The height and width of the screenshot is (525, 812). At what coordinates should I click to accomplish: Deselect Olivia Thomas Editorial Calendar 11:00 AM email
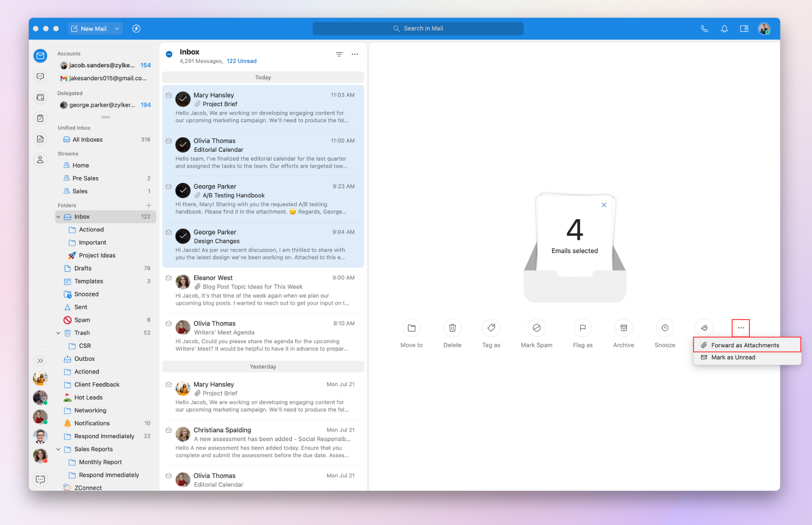click(183, 145)
